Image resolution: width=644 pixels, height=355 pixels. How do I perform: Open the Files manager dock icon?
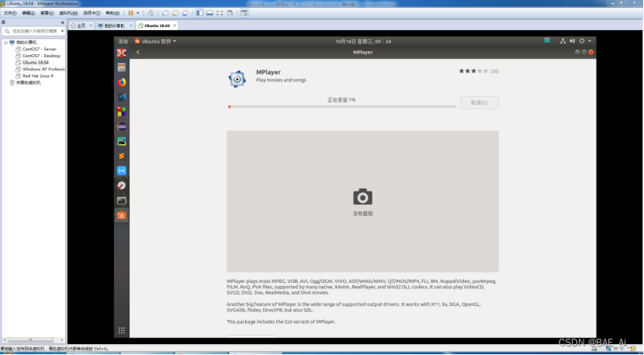pos(122,67)
